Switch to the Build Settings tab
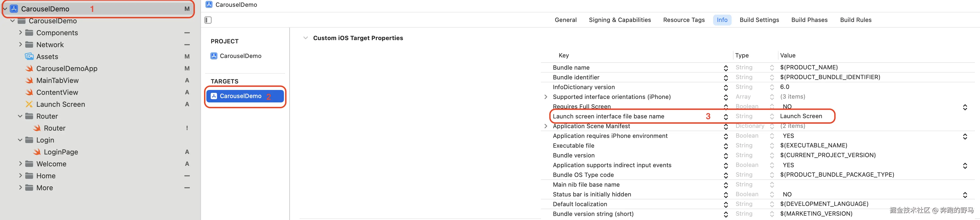This screenshot has width=980, height=220. click(759, 20)
